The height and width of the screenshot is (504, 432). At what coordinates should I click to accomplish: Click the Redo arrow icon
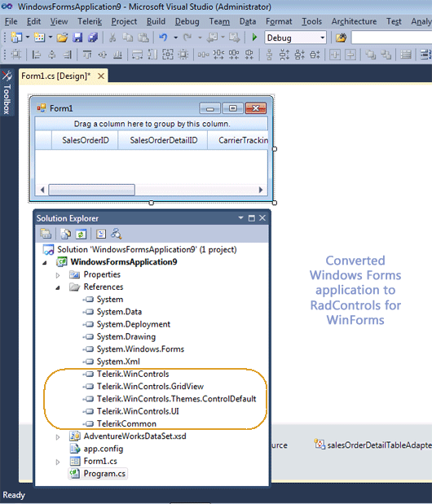(187, 37)
